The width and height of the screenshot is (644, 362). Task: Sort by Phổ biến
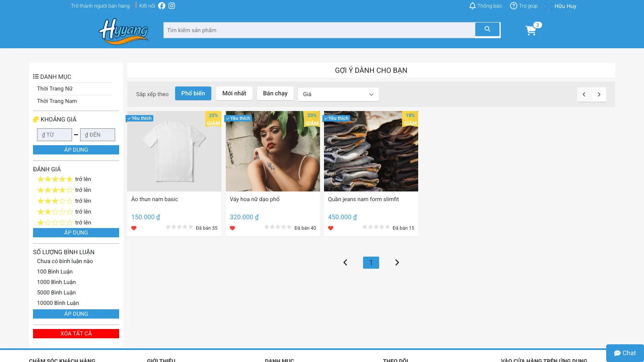click(x=193, y=93)
